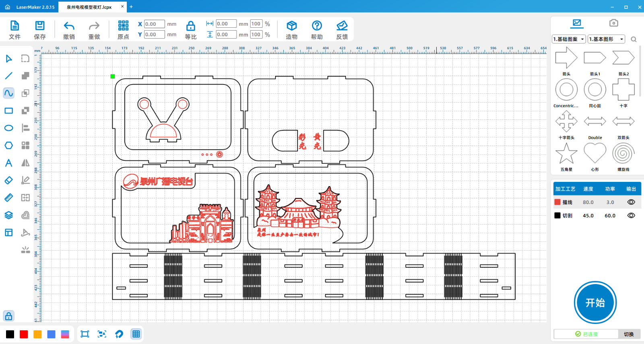Toggle visibility of 切割 layer
The height and width of the screenshot is (344, 644).
[x=631, y=215]
